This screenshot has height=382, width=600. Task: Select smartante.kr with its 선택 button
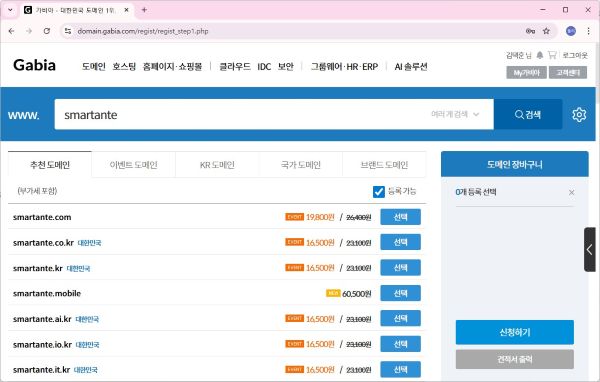point(400,268)
